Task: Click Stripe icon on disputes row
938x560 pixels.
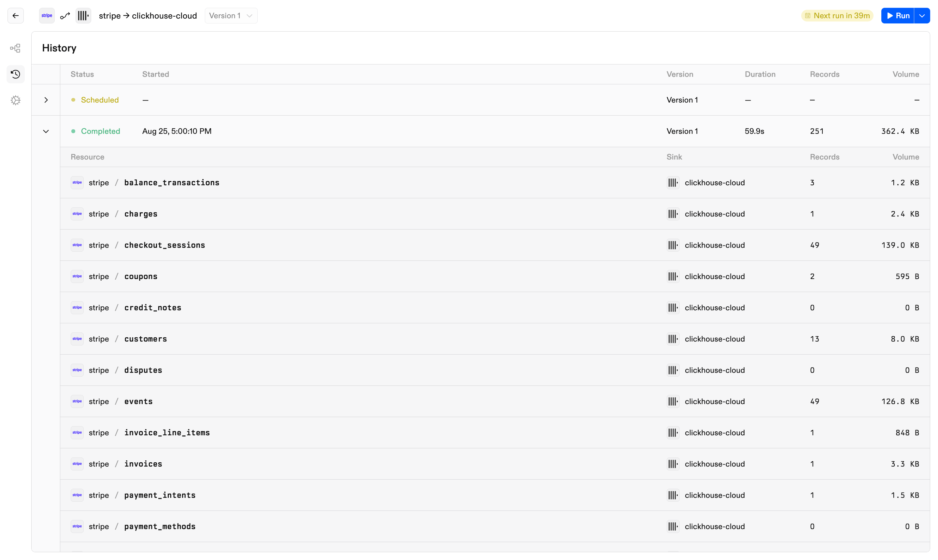Action: click(x=77, y=370)
